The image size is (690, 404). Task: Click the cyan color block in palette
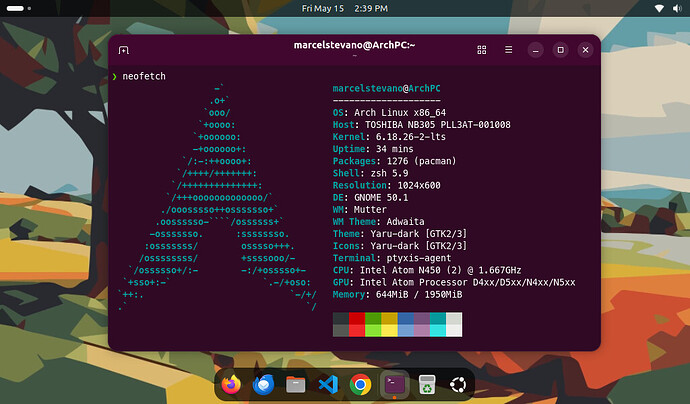438,325
